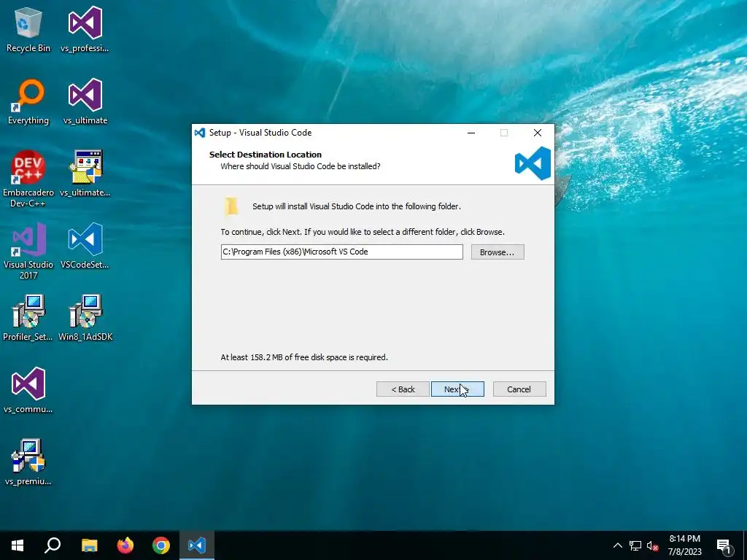747x560 pixels.
Task: Open the Recycle Bin desktop icon
Action: (x=28, y=30)
